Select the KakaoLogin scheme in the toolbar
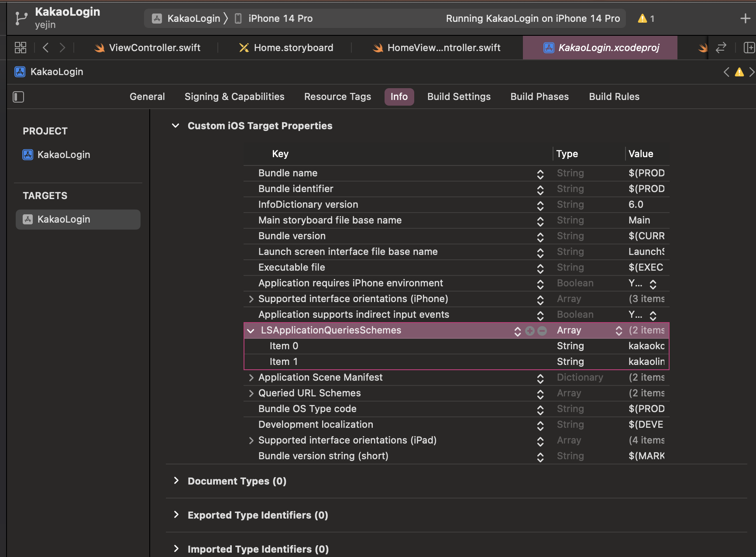Viewport: 756px width, 557px height. point(186,18)
